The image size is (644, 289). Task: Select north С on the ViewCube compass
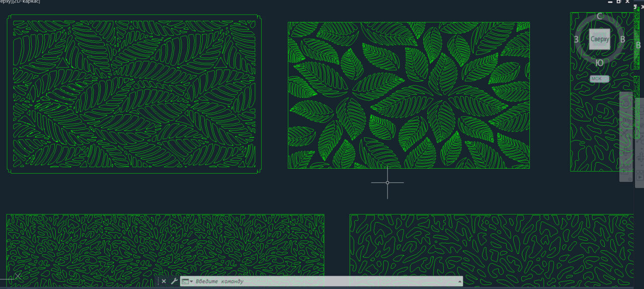(x=600, y=16)
